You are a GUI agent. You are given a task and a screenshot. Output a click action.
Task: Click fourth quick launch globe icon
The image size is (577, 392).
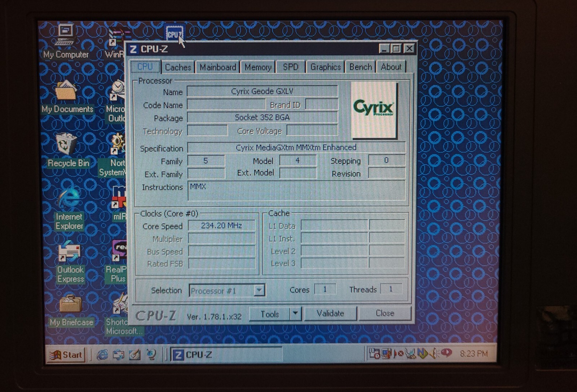pos(151,355)
